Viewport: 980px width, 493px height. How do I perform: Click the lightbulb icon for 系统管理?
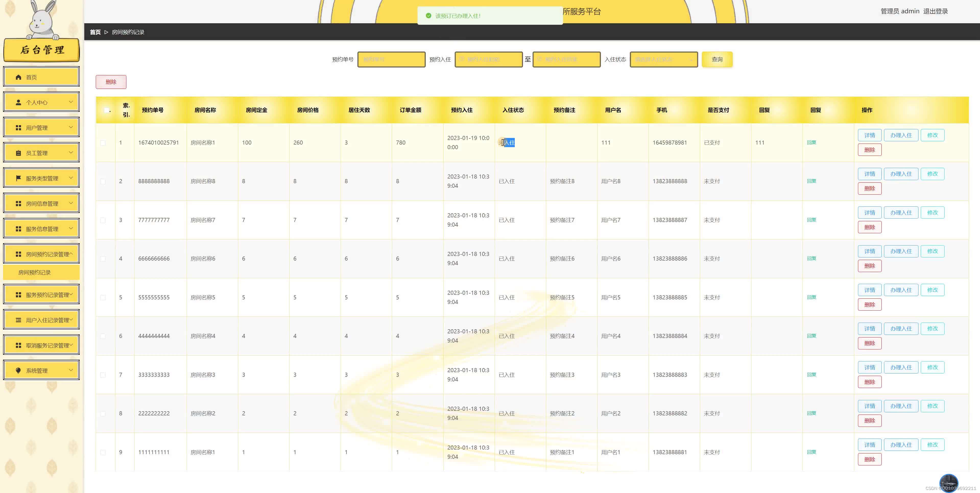[18, 370]
